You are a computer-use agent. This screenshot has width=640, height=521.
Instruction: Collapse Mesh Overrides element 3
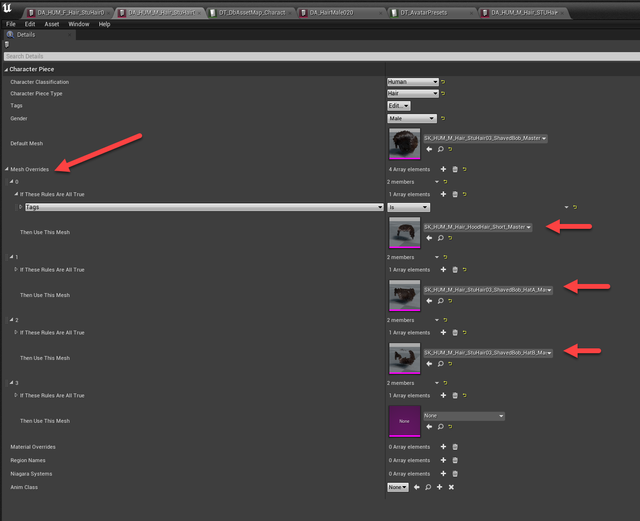click(11, 383)
